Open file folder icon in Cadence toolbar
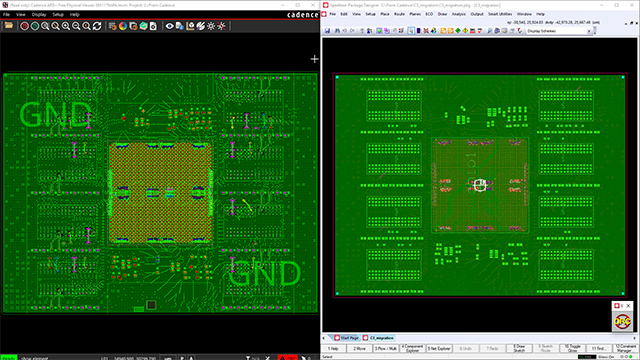Screen dimensions: 640x360 click(x=9, y=26)
